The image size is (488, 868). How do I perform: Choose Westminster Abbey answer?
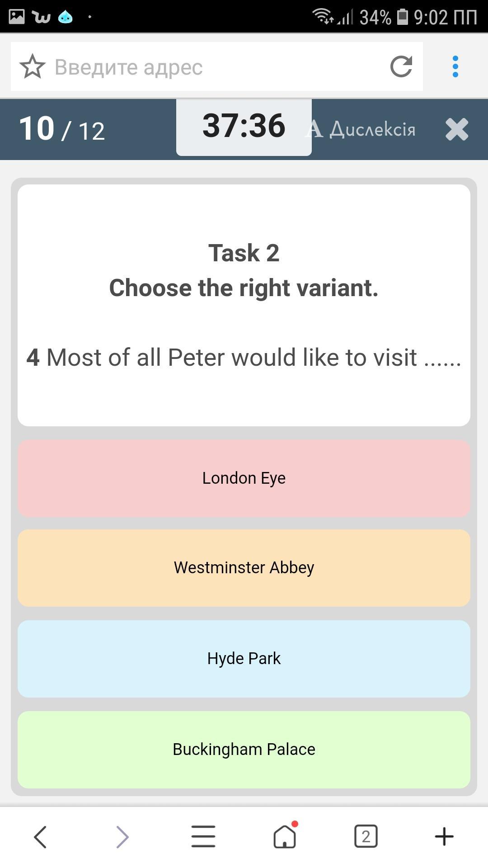click(x=244, y=568)
